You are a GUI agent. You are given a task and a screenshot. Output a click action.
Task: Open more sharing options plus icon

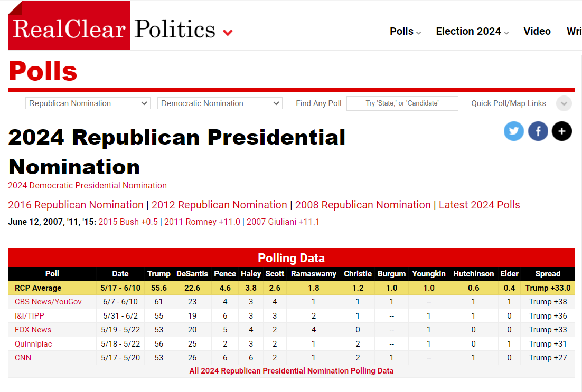562,131
